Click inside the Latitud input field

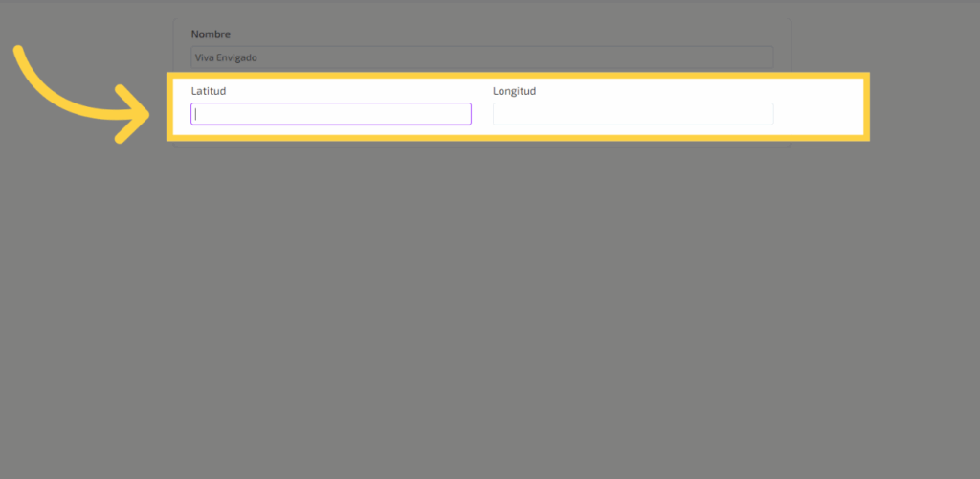pyautogui.click(x=330, y=114)
